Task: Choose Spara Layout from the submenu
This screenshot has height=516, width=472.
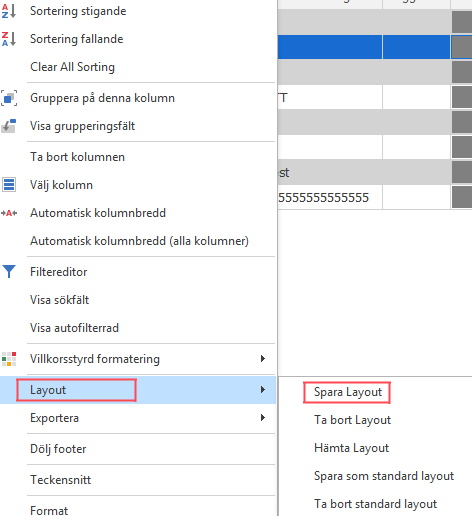Action: point(348,392)
